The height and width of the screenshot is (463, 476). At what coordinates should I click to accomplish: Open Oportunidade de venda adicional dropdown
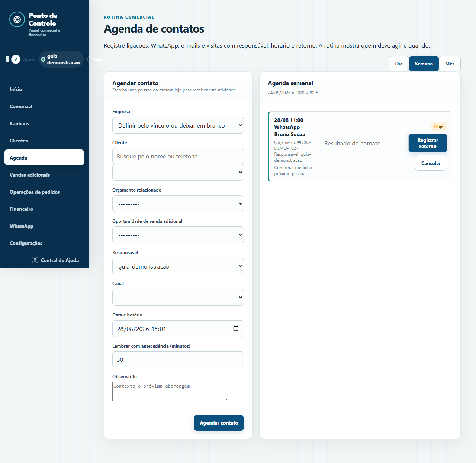pyautogui.click(x=178, y=235)
